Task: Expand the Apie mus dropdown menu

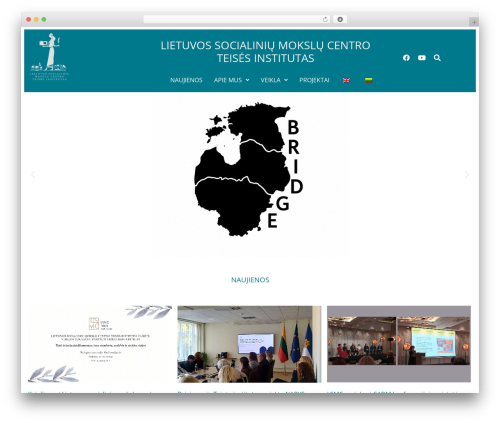Action: pos(231,80)
